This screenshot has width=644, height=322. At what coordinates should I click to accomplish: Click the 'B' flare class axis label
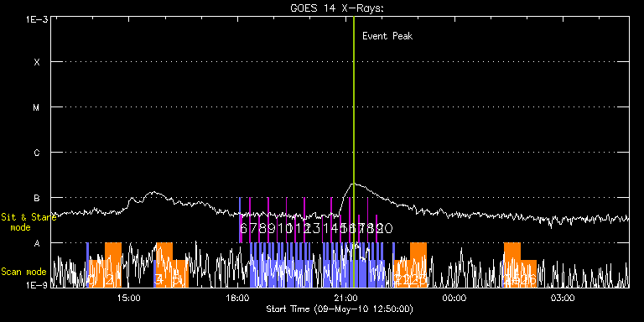point(37,198)
